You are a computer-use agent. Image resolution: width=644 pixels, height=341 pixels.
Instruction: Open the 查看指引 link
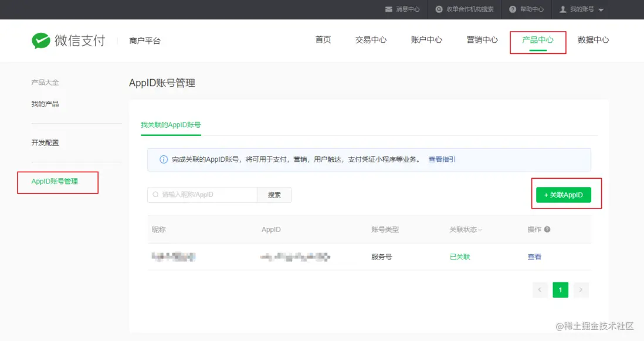(x=441, y=159)
